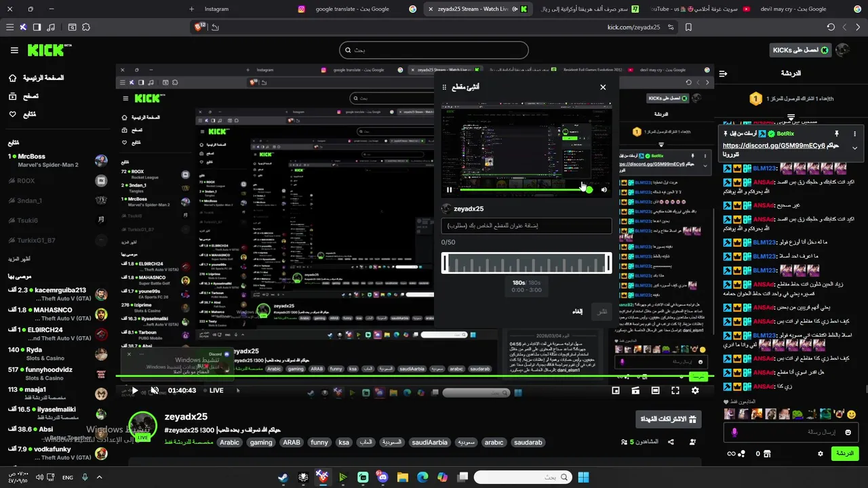The width and height of the screenshot is (868, 488).
Task: Click the Get KICKs button
Action: click(800, 50)
